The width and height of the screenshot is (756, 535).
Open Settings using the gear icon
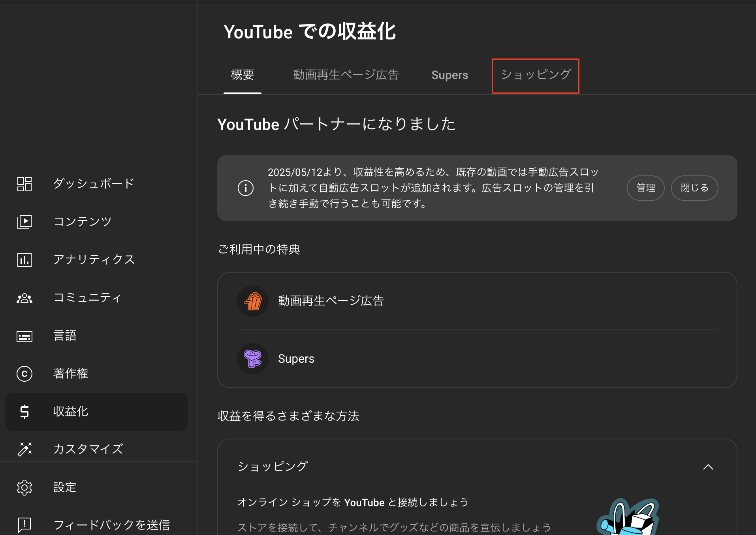(x=24, y=488)
